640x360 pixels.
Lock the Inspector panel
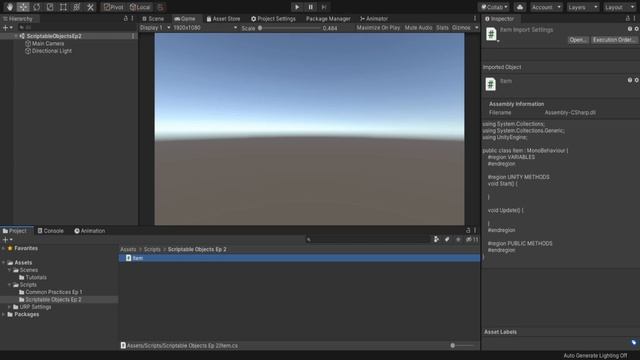pyautogui.click(x=628, y=18)
